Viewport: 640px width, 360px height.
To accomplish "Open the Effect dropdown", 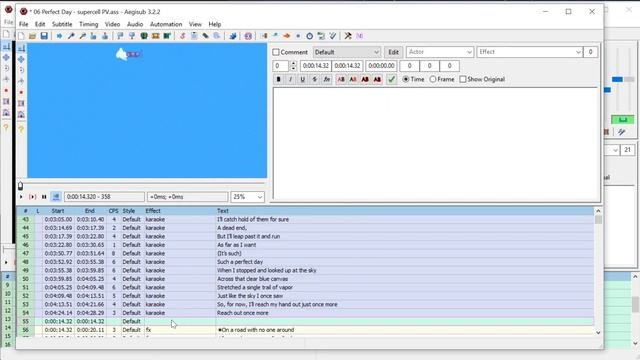I will pyautogui.click(x=529, y=52).
